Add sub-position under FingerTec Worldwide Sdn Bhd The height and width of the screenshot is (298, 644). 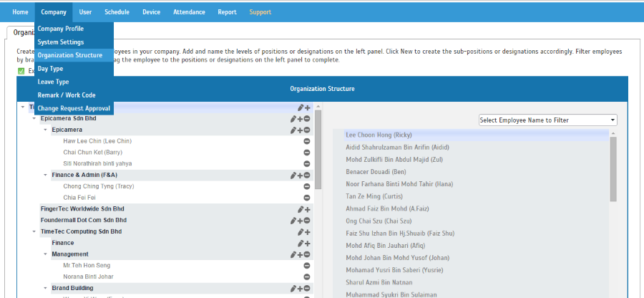coord(307,209)
